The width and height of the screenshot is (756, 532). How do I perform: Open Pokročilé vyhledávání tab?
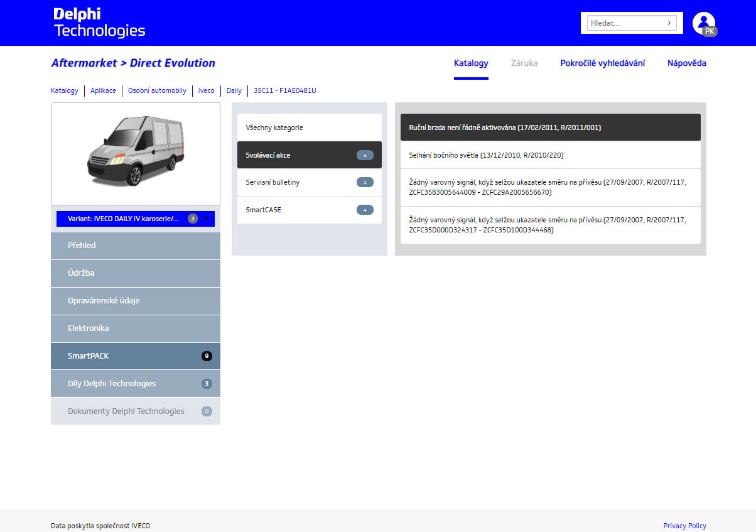click(x=603, y=63)
